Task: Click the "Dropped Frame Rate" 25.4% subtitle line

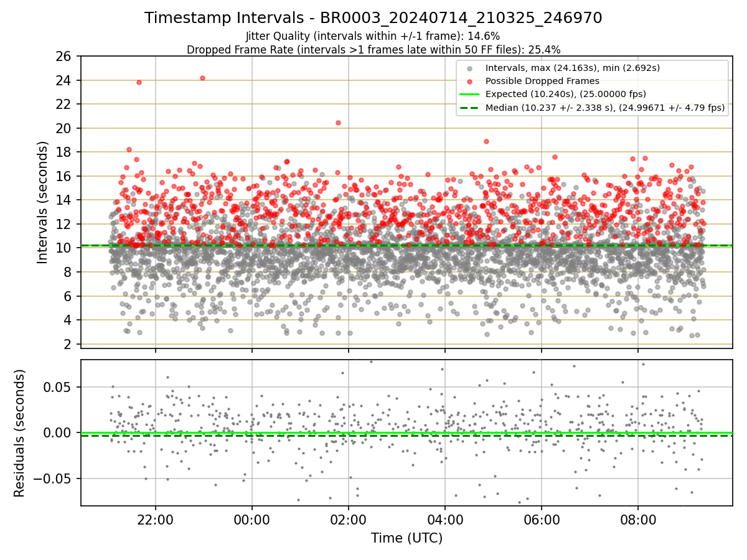Action: [x=374, y=50]
